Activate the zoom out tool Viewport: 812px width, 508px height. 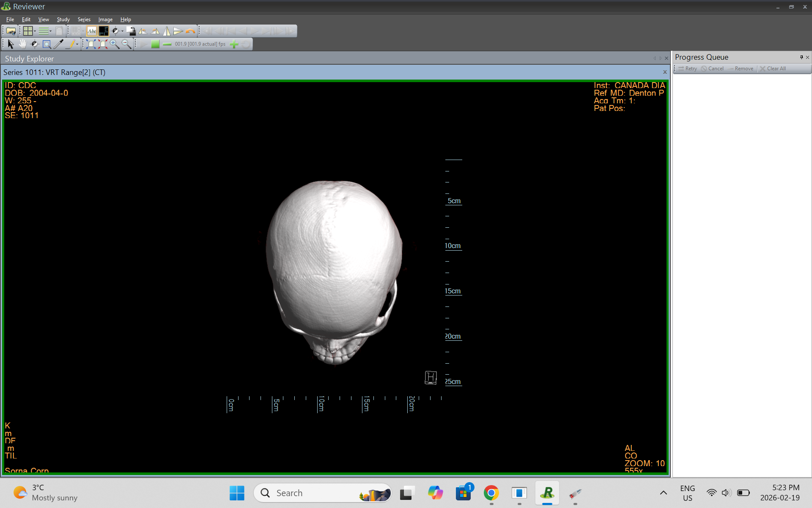coord(126,44)
